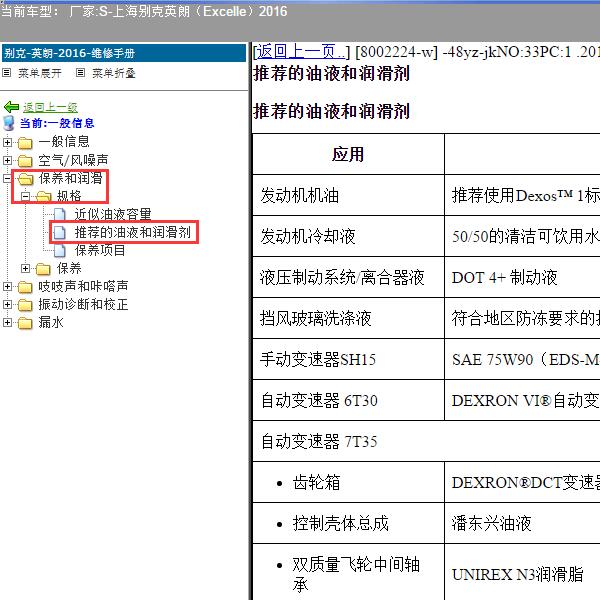Screen dimensions: 600x600
Task: Click the 发动机冷却液 table cell
Action: [x=348, y=236]
